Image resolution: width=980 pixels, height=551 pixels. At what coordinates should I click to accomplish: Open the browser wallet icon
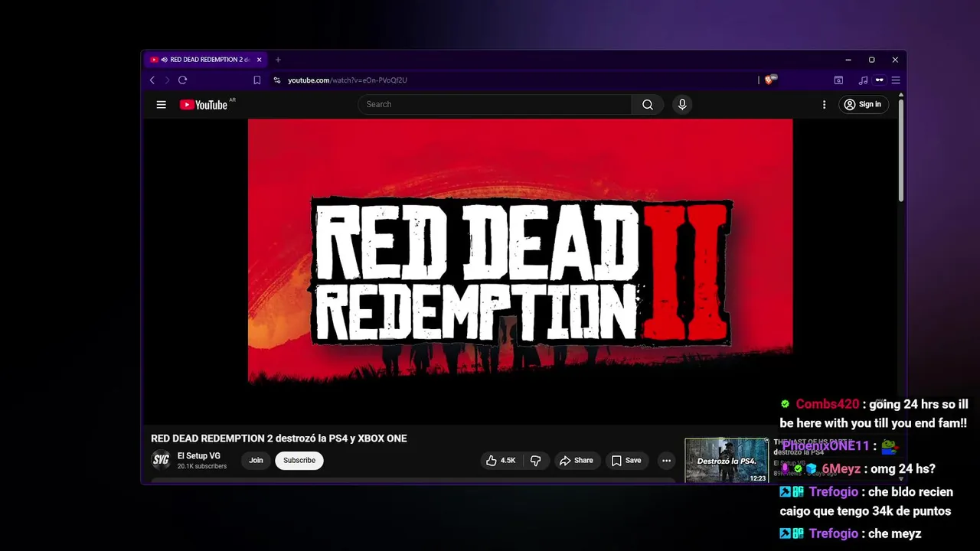coord(838,80)
